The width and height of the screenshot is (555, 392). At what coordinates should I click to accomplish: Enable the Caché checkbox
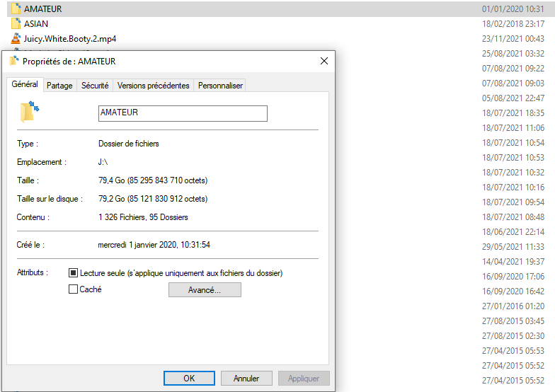coord(73,289)
